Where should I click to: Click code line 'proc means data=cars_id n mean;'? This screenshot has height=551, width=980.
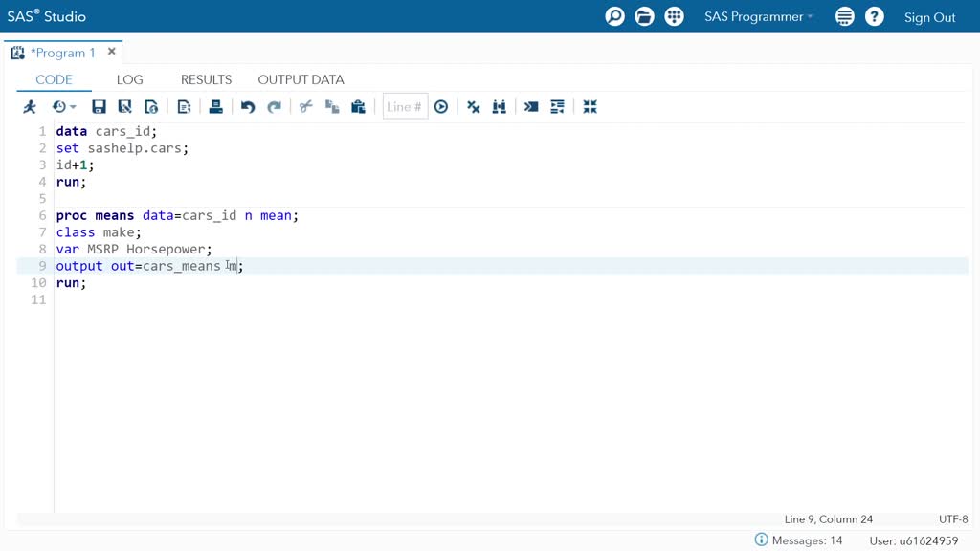177,215
